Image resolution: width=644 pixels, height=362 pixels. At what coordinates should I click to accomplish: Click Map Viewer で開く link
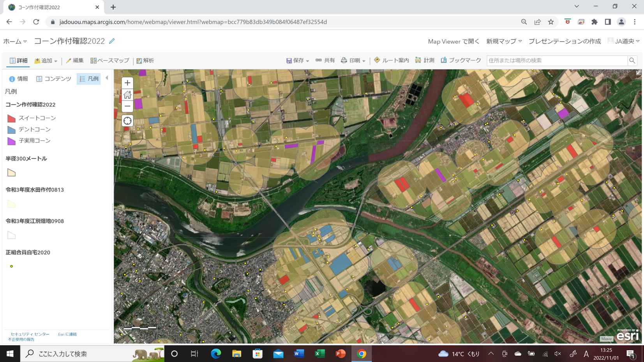point(453,41)
